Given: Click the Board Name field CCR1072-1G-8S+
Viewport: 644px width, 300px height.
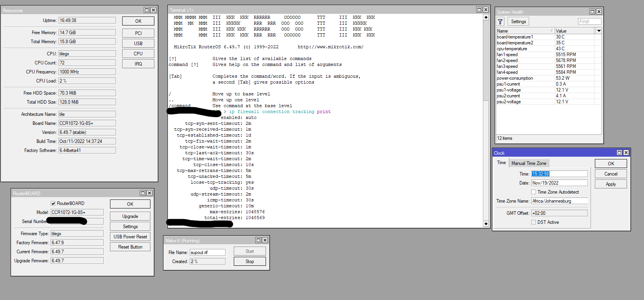Looking at the screenshot, I should click(x=87, y=123).
